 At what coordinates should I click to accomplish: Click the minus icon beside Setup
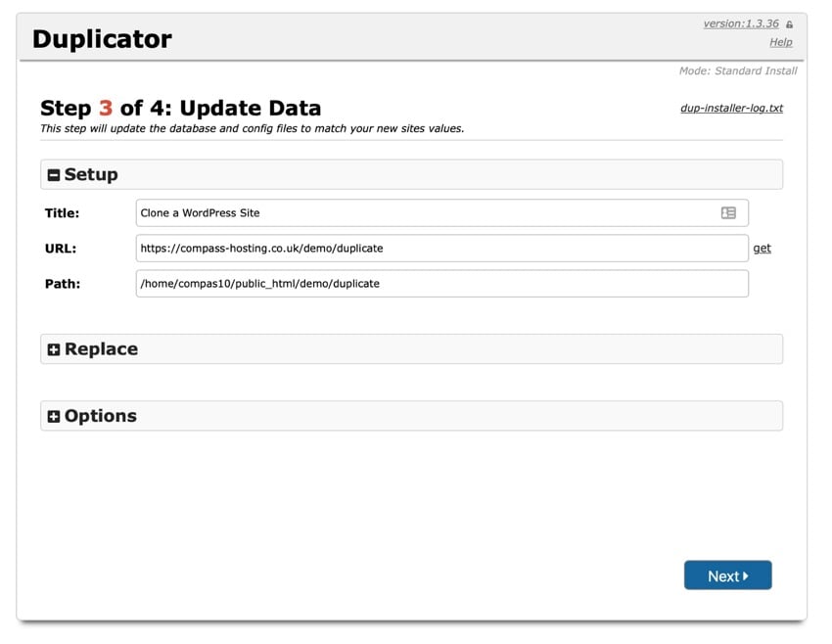(54, 175)
